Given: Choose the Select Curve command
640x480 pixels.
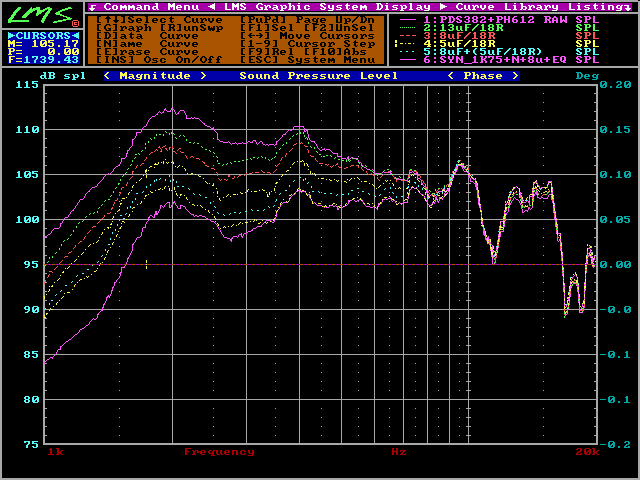Looking at the screenshot, I should (x=159, y=20).
